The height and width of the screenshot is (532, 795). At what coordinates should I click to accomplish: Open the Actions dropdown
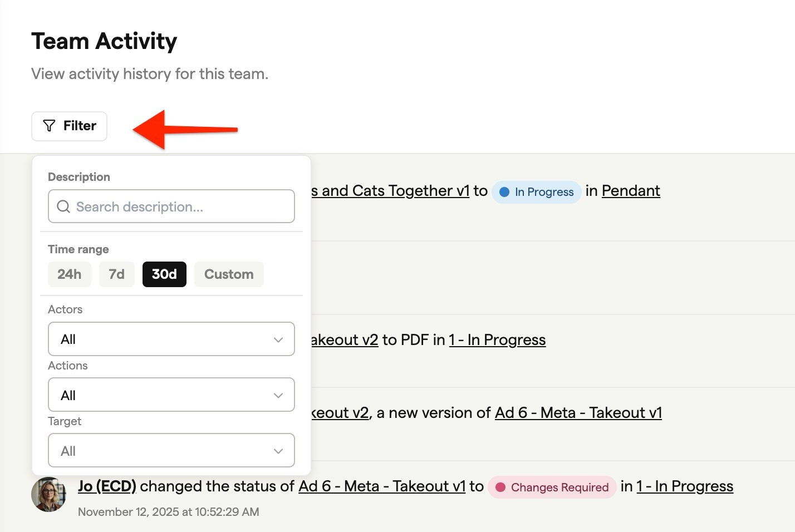click(x=171, y=395)
